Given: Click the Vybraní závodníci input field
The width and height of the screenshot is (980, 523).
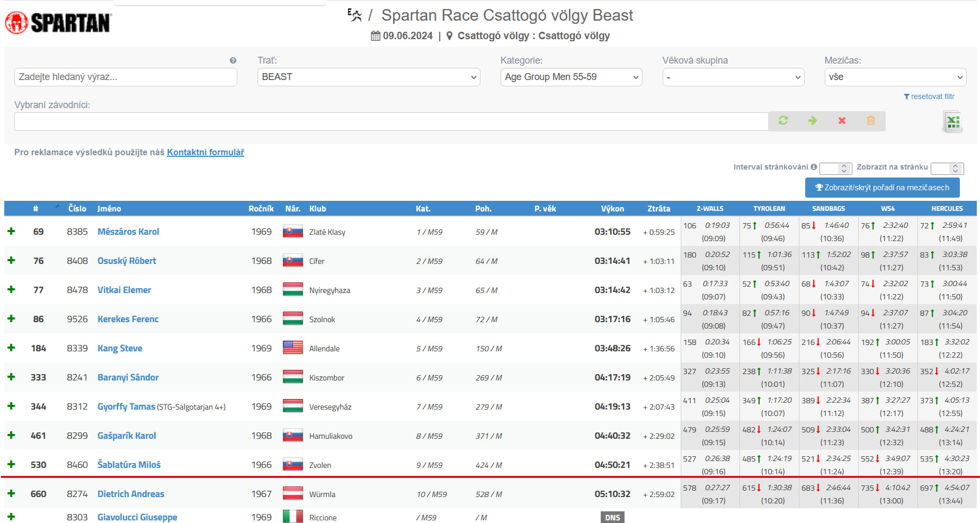Looking at the screenshot, I should 391,121.
